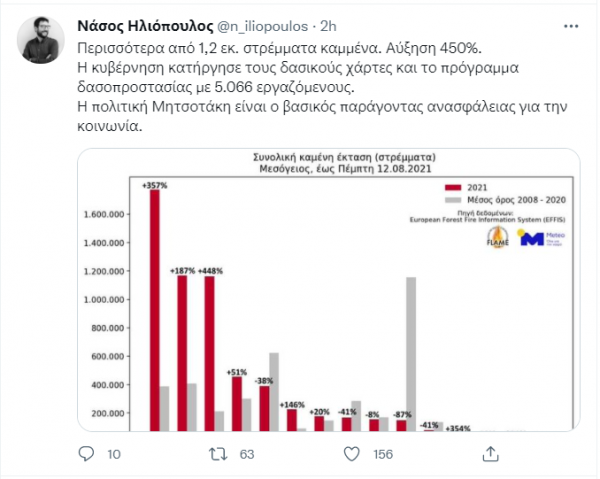This screenshot has height=479, width=600.
Task: Click the 2h timestamp of the tweet
Action: (x=328, y=26)
